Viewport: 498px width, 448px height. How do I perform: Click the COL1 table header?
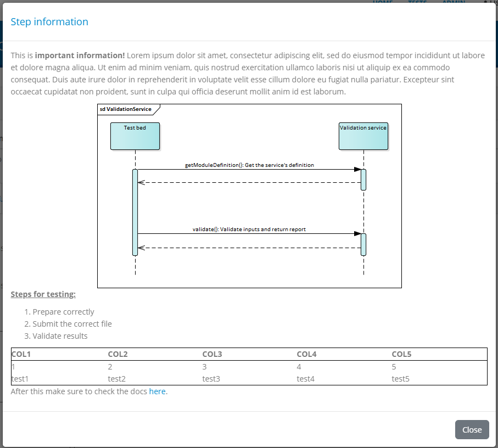coord(21,354)
